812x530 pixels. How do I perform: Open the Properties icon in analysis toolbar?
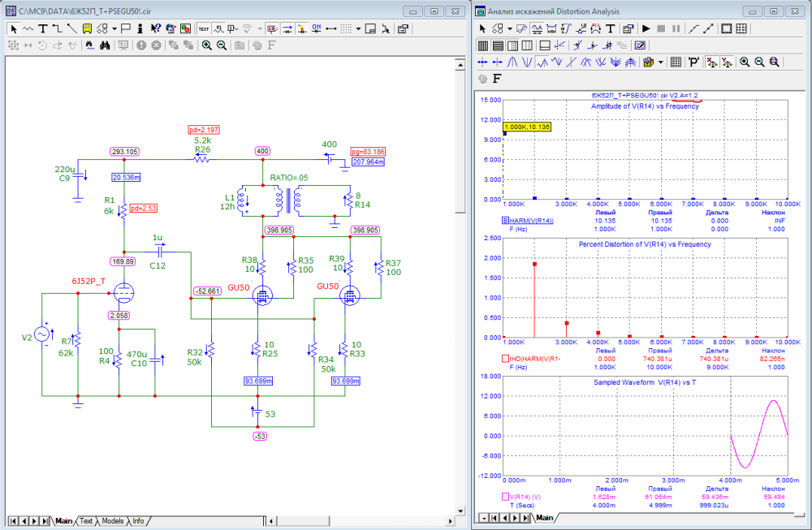(627, 28)
